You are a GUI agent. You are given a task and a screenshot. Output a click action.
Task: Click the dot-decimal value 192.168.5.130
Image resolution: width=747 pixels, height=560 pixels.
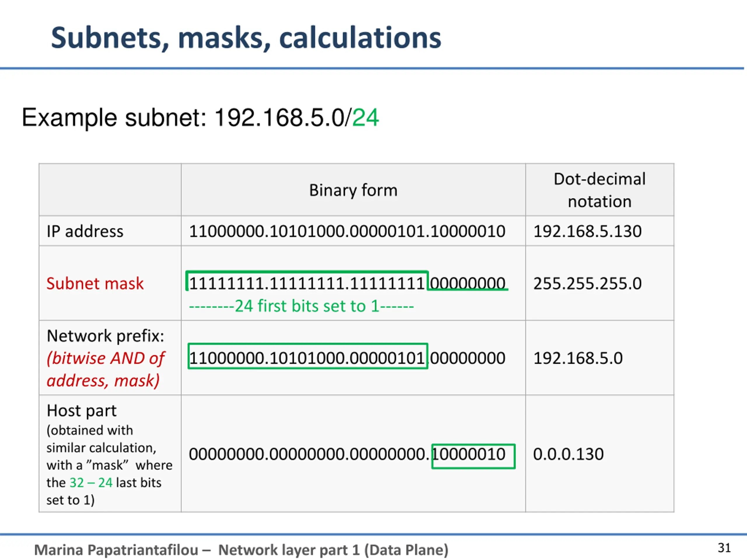pos(587,231)
